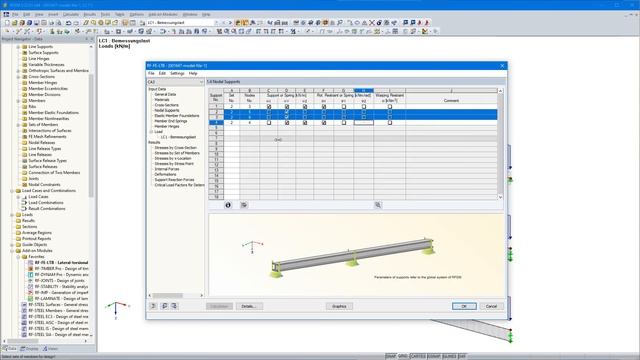Viewport: 640px width, 360px height.
Task: Open the main Add-on Modules menu
Action: pos(162,14)
